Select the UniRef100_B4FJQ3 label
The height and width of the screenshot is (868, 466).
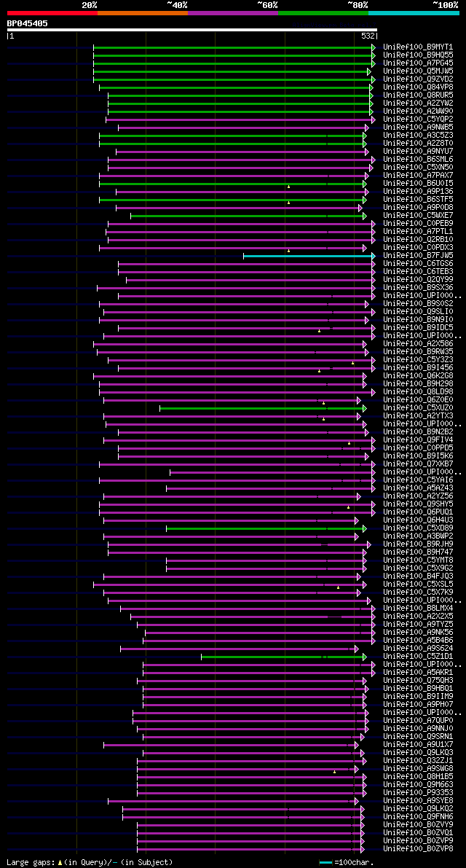tap(418, 576)
